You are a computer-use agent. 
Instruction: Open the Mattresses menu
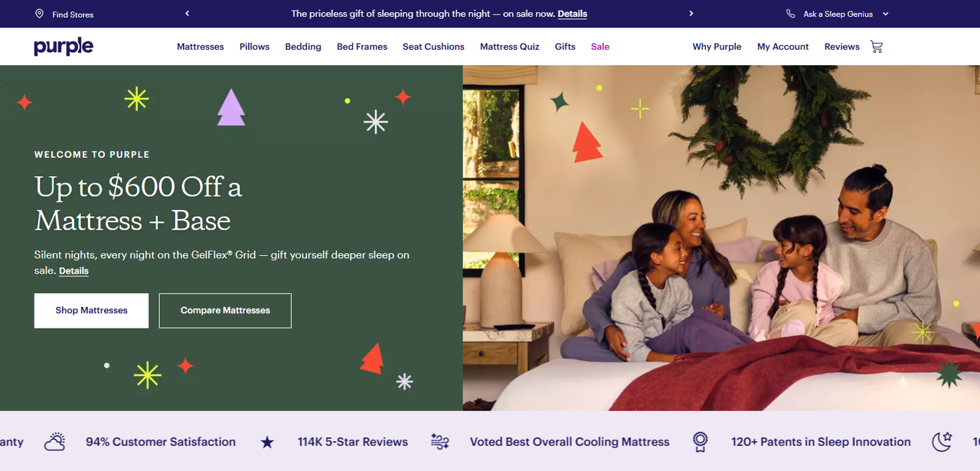201,47
